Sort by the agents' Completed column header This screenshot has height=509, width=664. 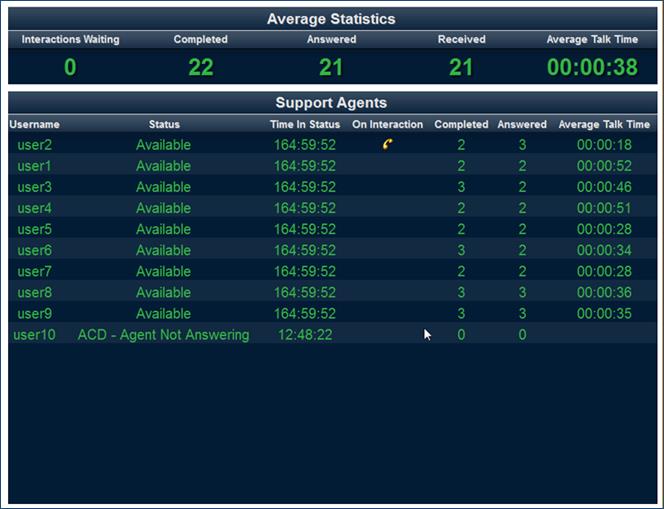click(461, 124)
